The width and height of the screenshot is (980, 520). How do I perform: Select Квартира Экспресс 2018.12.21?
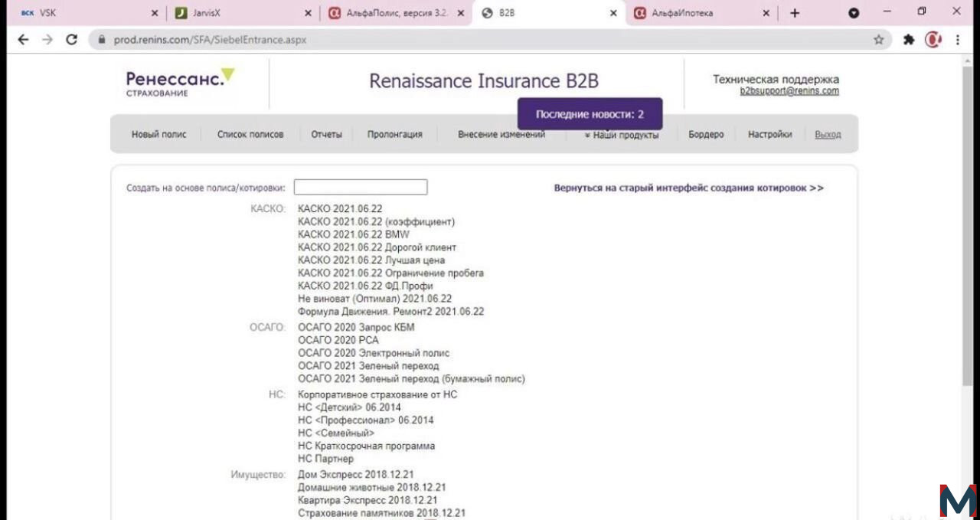point(367,500)
